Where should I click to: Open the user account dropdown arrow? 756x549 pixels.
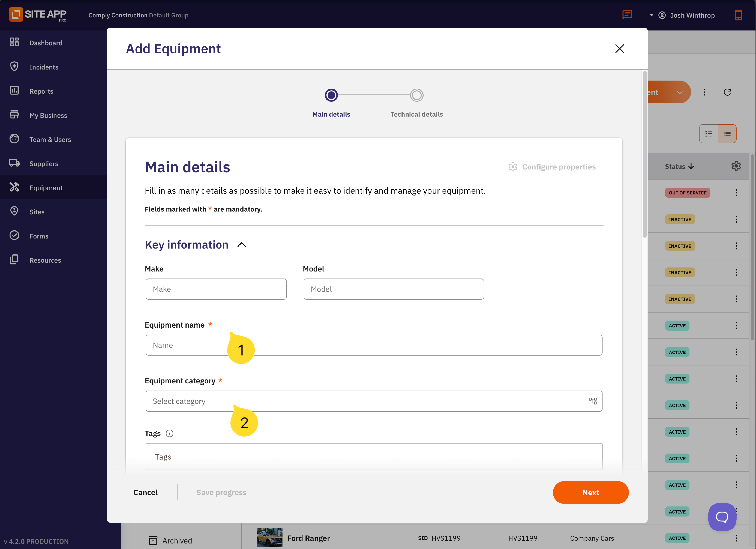click(651, 15)
